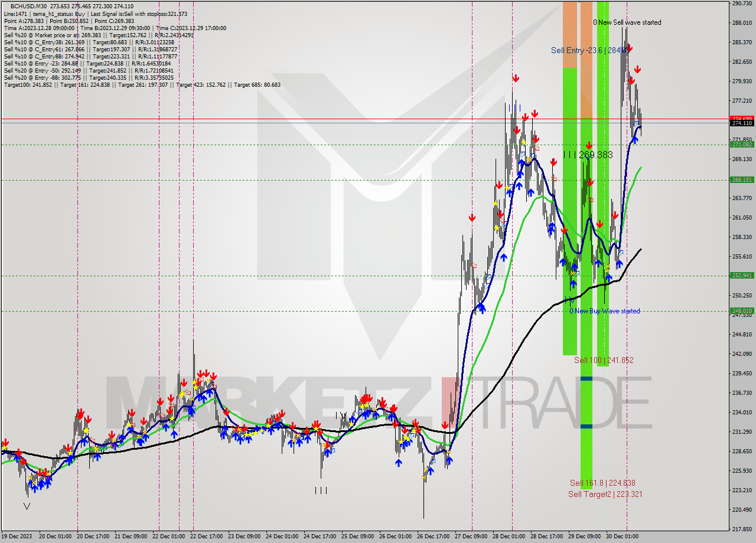Click the 'Sell %10 @ C_Entry38: 261.369' line
This screenshot has width=756, height=543.
[89, 42]
